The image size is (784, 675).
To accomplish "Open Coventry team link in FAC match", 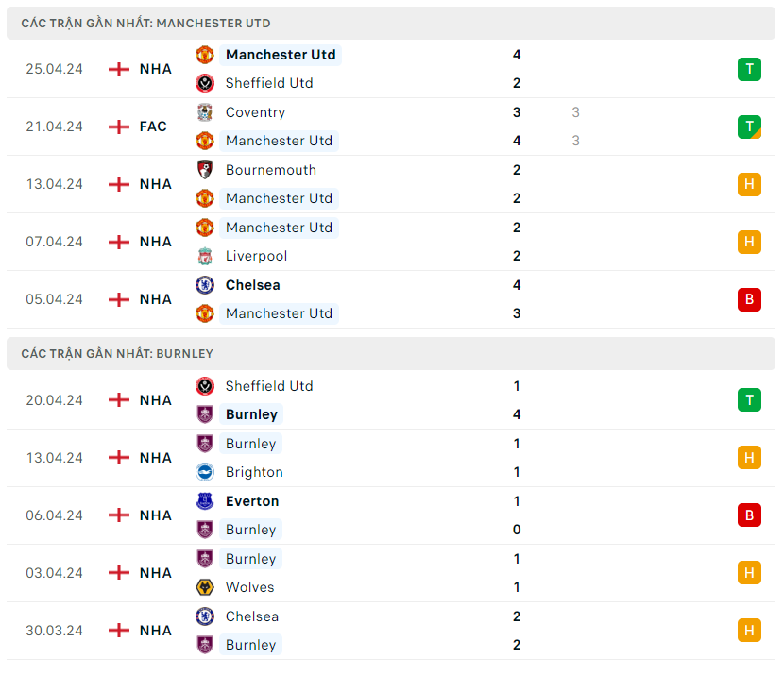I will (255, 112).
